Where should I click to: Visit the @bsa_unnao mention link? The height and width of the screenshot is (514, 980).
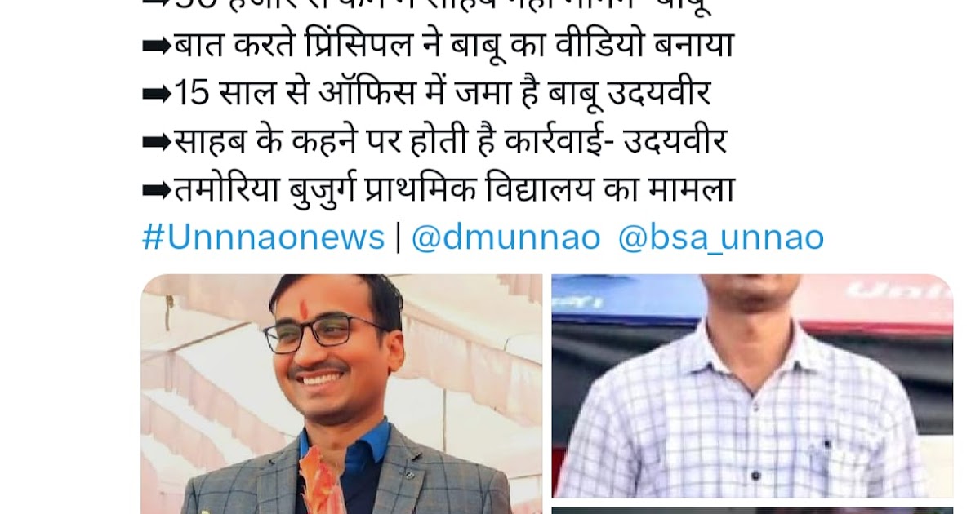click(721, 237)
